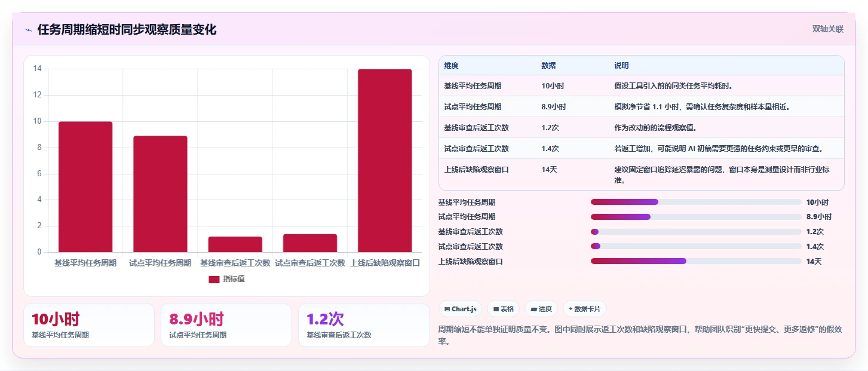The height and width of the screenshot is (371, 868).
Task: Open the 1.2次 data card
Action: click(x=364, y=325)
